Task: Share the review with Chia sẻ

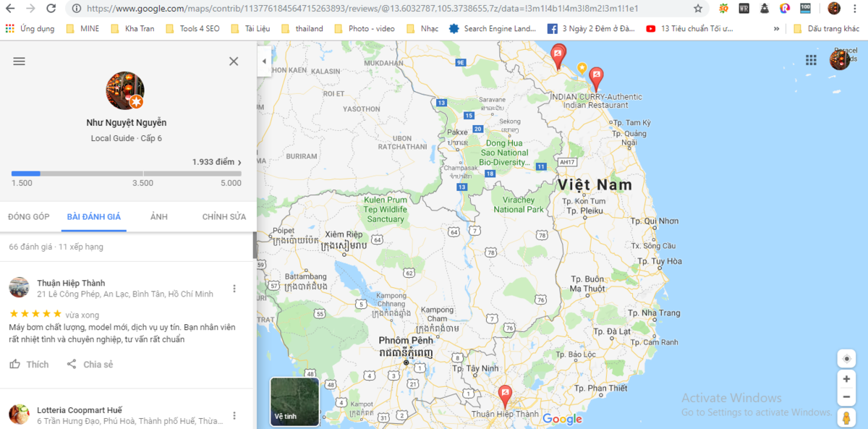Action: 90,365
